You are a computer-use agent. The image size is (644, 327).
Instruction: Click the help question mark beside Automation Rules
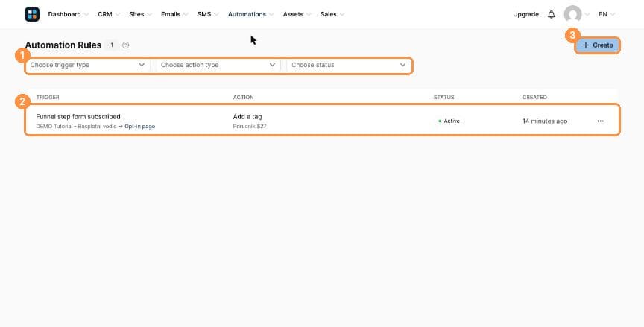click(126, 45)
